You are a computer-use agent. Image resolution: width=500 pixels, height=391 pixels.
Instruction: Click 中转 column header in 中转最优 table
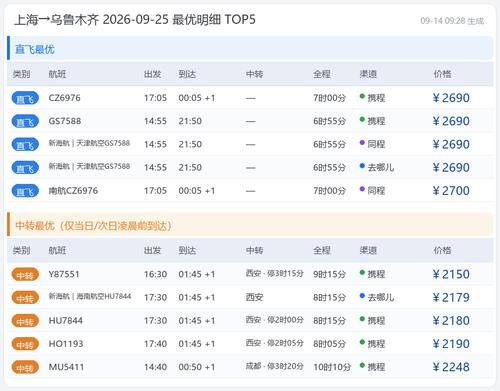[254, 250]
